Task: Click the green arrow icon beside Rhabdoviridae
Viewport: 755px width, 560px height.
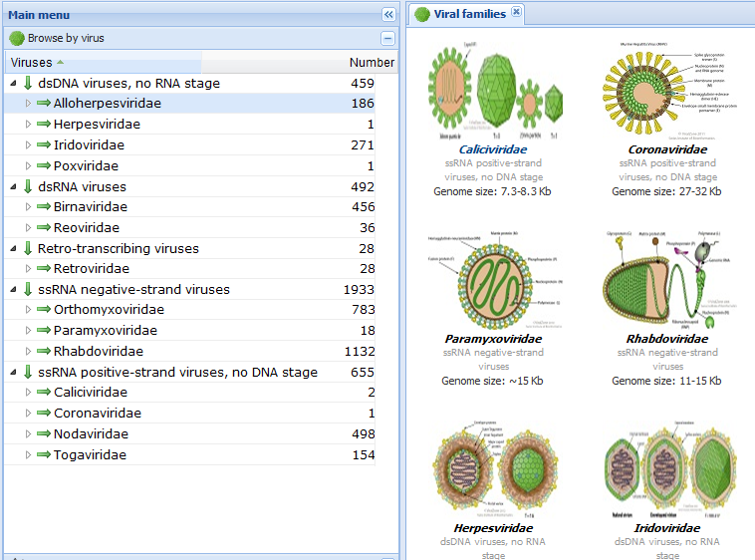Action: pyautogui.click(x=43, y=352)
